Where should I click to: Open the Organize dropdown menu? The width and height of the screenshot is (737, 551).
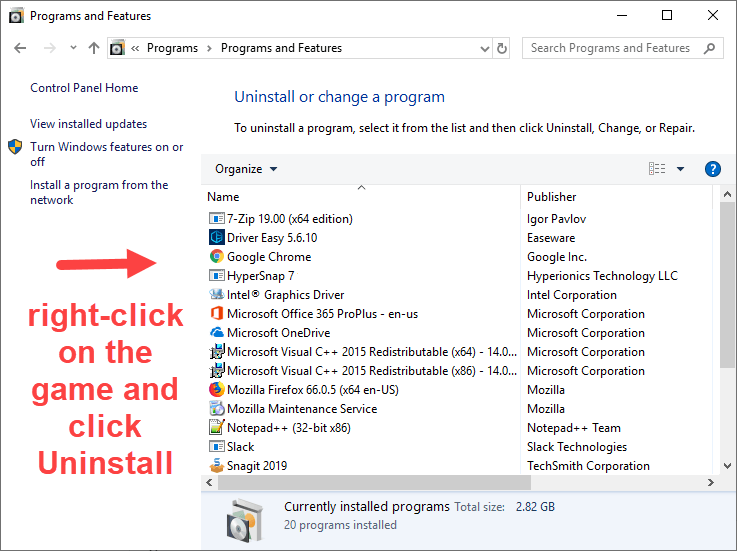[246, 169]
